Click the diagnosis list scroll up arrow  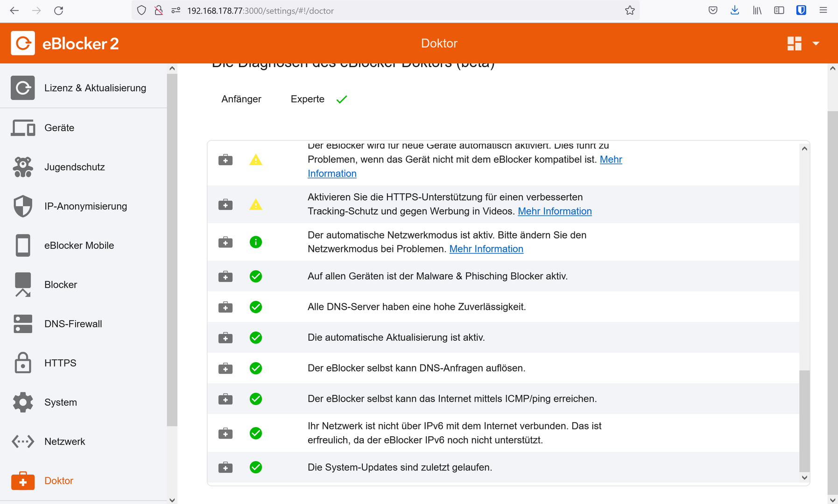click(804, 149)
